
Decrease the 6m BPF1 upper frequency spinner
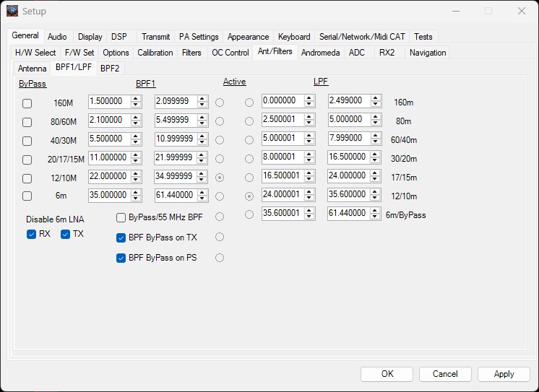202,199
